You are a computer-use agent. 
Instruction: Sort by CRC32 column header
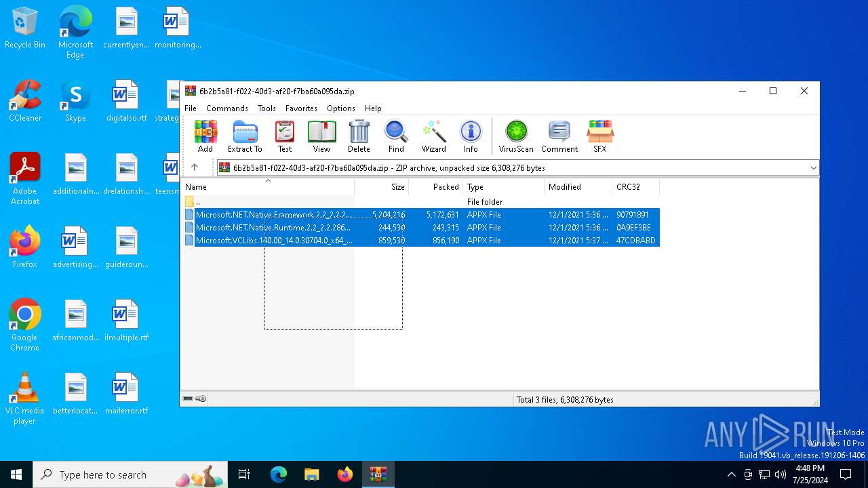click(635, 187)
